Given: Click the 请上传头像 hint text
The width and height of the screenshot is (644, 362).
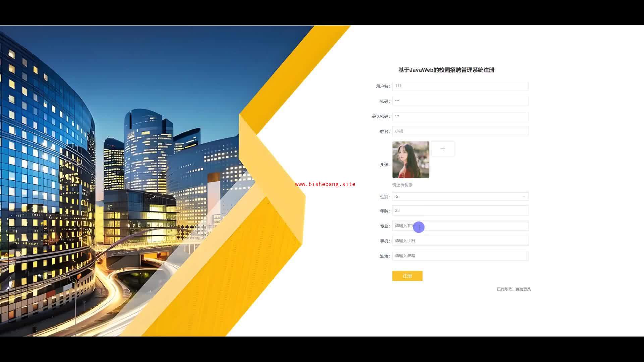Looking at the screenshot, I should (x=402, y=185).
